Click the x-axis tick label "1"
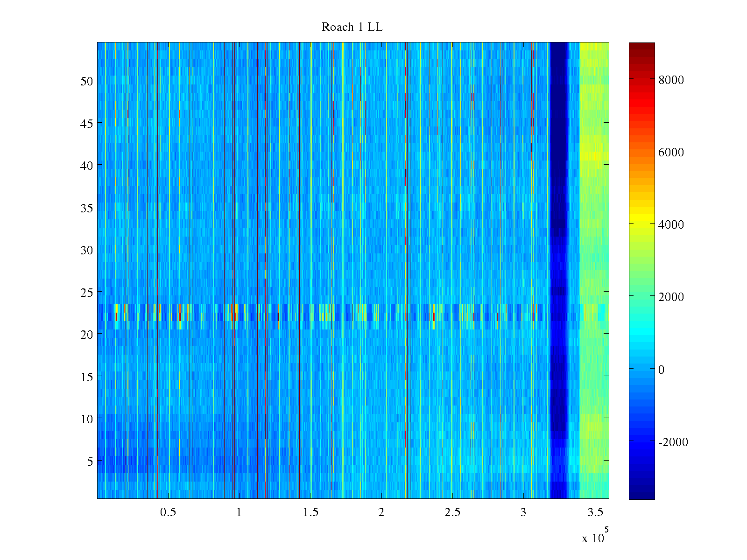 [239, 512]
